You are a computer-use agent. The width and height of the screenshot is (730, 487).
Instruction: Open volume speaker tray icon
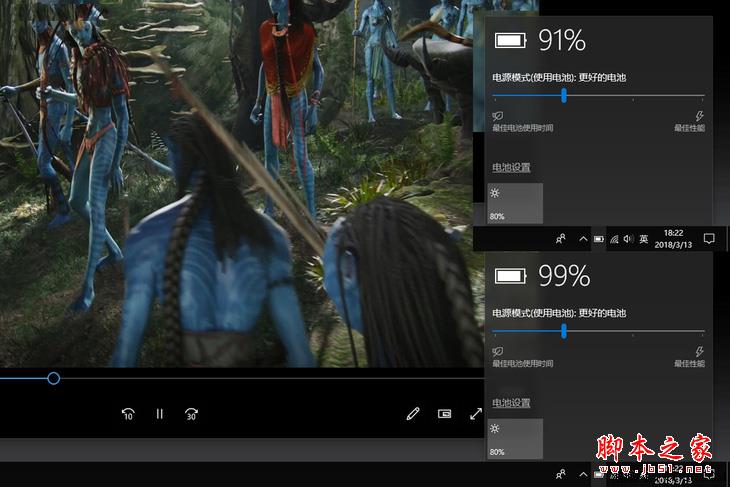tap(628, 239)
